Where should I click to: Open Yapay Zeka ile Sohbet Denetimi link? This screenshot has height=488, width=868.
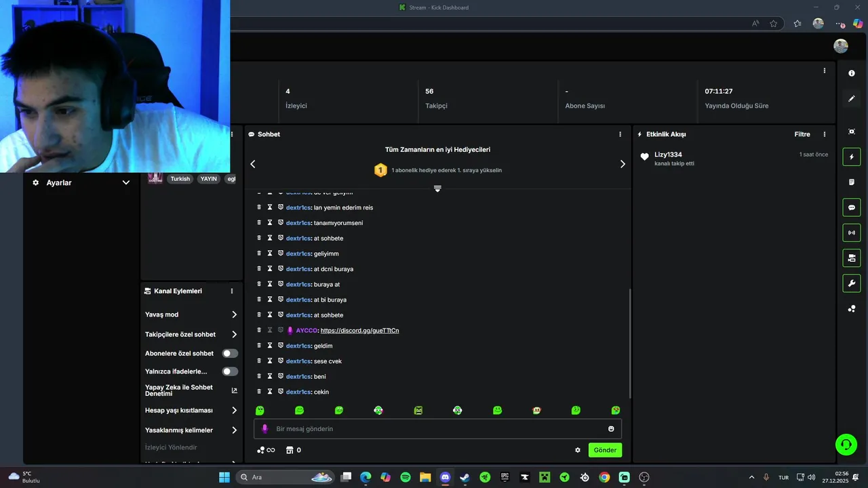click(x=191, y=390)
